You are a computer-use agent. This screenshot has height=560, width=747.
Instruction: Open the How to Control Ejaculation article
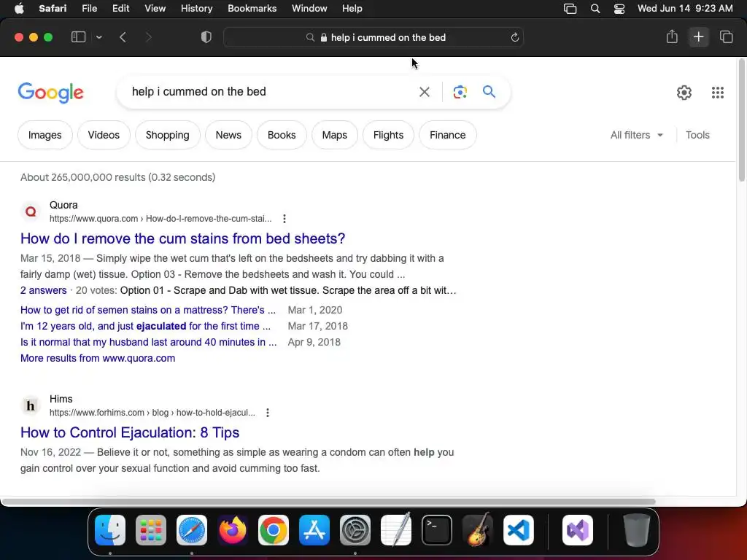pos(130,432)
